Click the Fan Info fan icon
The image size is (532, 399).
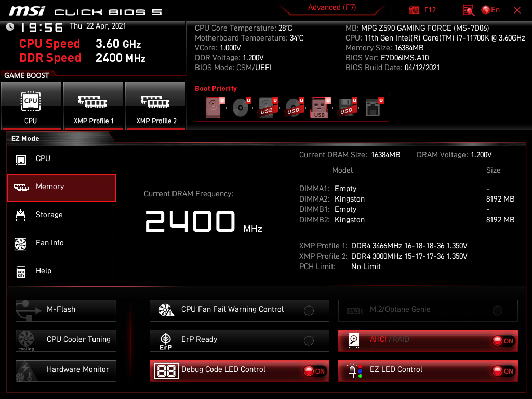[21, 244]
